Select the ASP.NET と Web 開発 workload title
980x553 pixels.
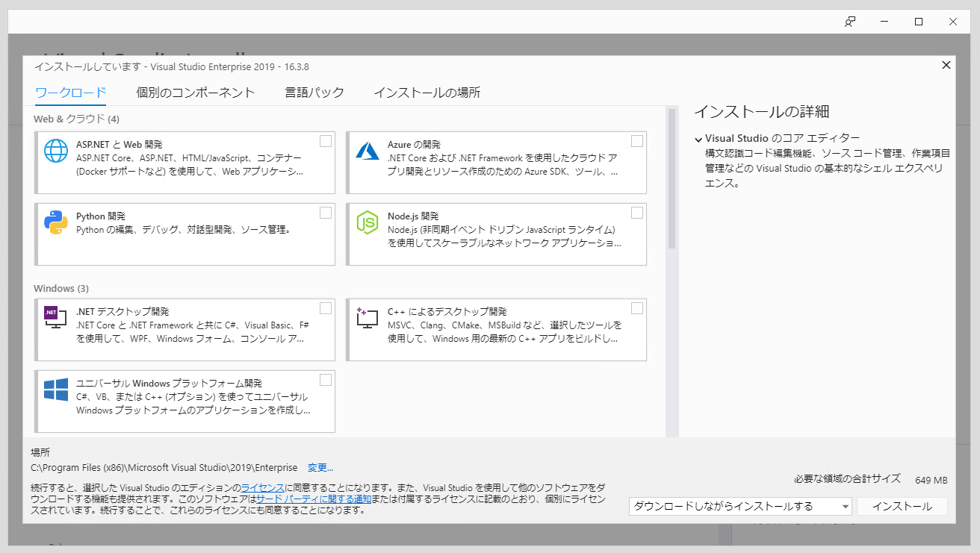120,145
